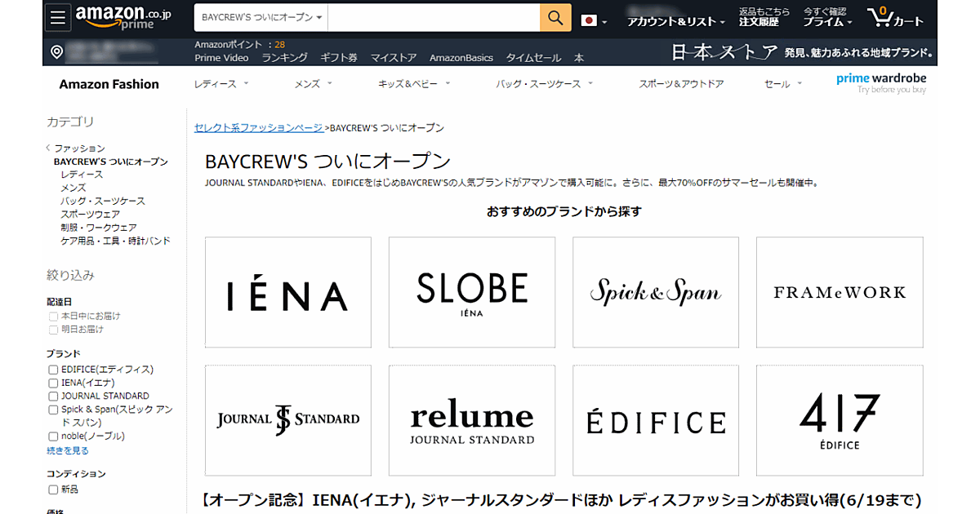Click the セレクト系ファッションページ breadcrumb link
The width and height of the screenshot is (980, 514).
[259, 128]
